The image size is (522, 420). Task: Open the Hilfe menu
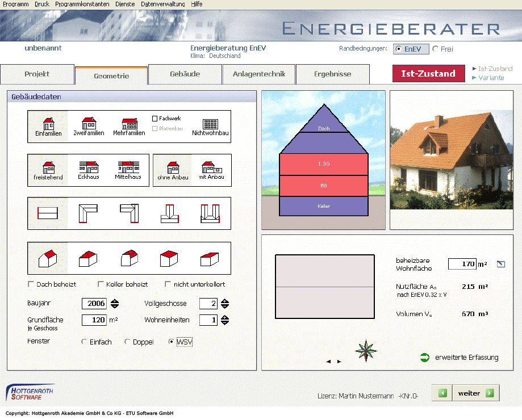[x=197, y=4]
